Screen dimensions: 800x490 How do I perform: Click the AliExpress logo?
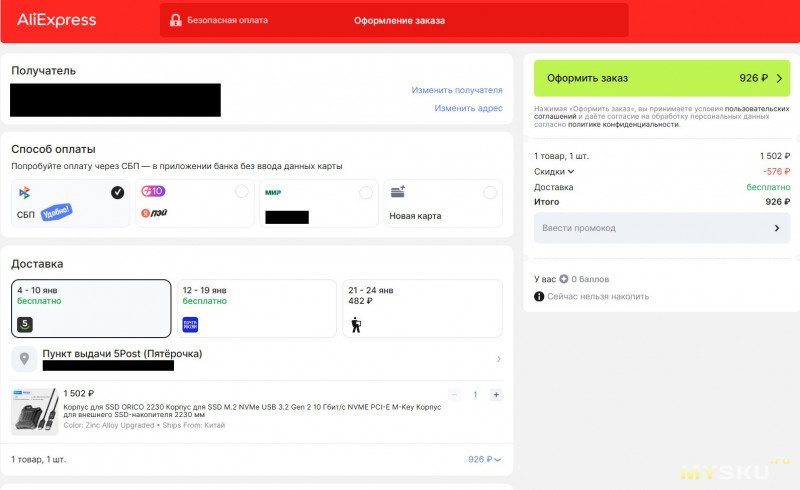[57, 20]
